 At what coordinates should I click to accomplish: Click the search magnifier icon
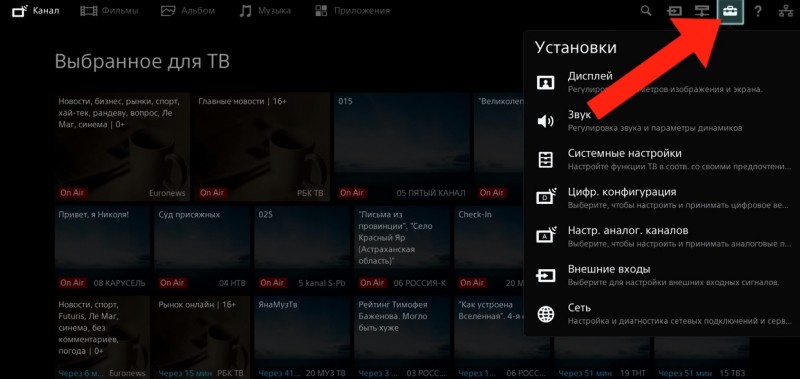tap(646, 11)
